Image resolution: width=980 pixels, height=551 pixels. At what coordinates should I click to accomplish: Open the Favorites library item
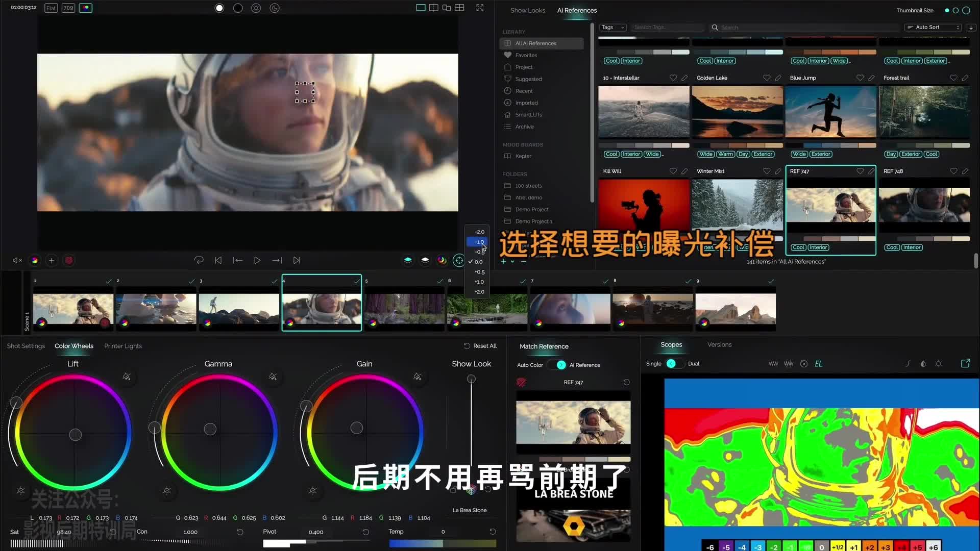click(x=526, y=56)
